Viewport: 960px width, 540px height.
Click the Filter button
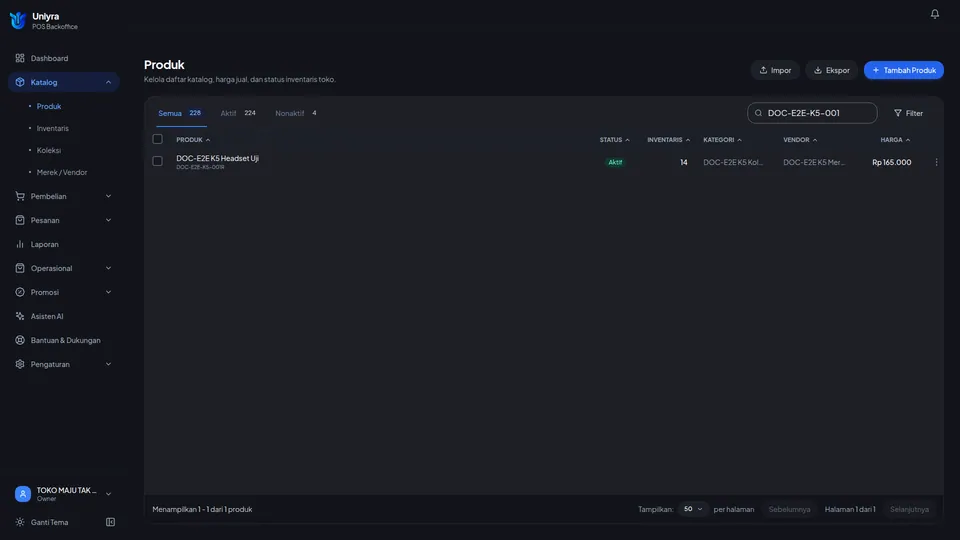click(909, 113)
